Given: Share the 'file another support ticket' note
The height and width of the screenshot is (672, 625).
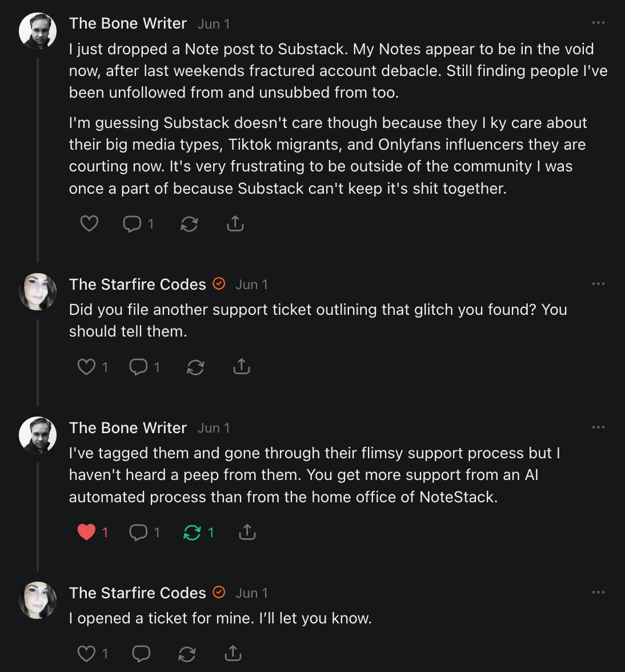Looking at the screenshot, I should tap(242, 366).
